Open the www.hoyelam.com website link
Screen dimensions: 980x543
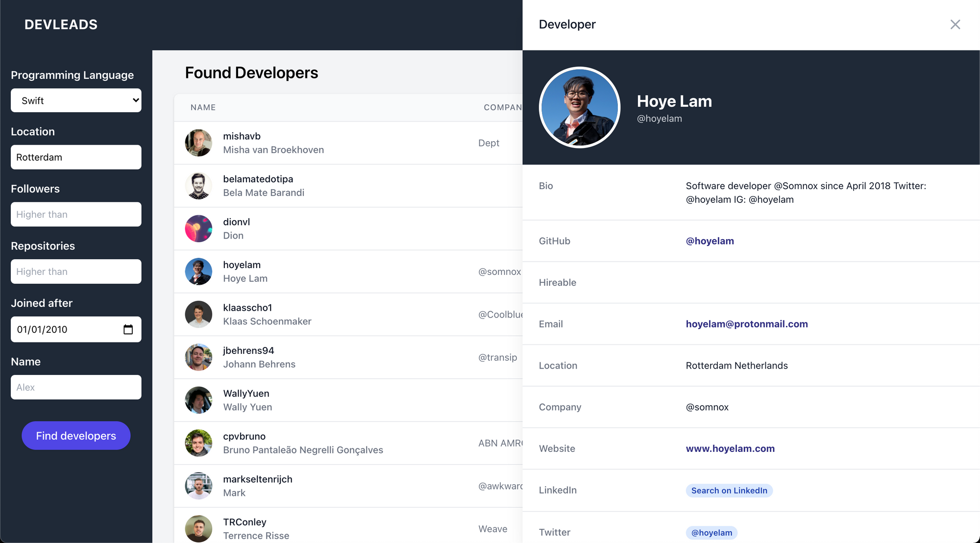point(730,448)
